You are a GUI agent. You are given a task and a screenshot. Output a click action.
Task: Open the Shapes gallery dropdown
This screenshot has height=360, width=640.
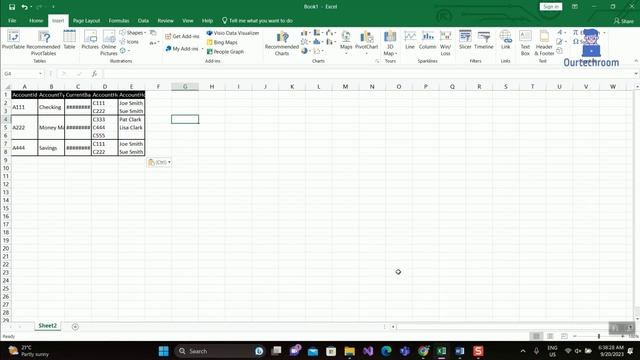click(x=133, y=33)
